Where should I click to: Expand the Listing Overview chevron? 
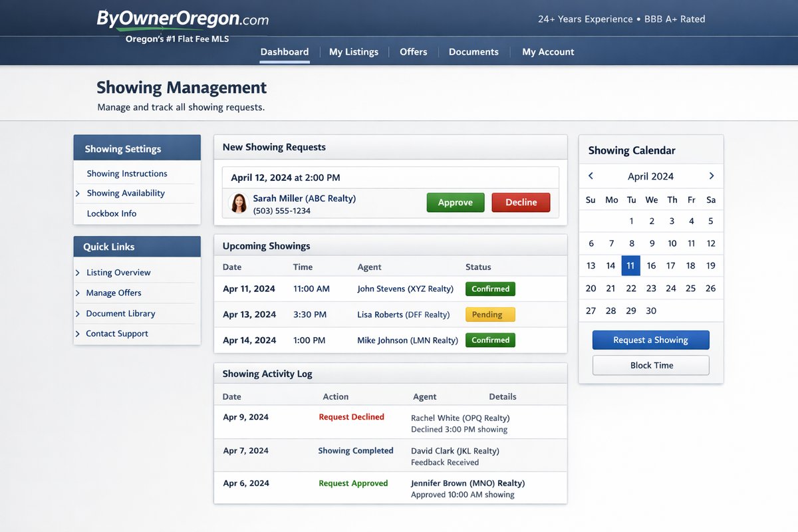tap(77, 272)
